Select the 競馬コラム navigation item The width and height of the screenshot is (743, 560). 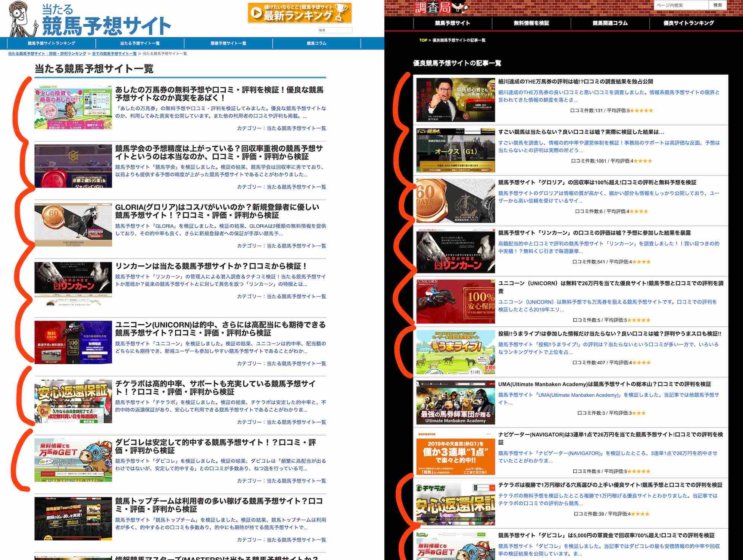click(316, 43)
